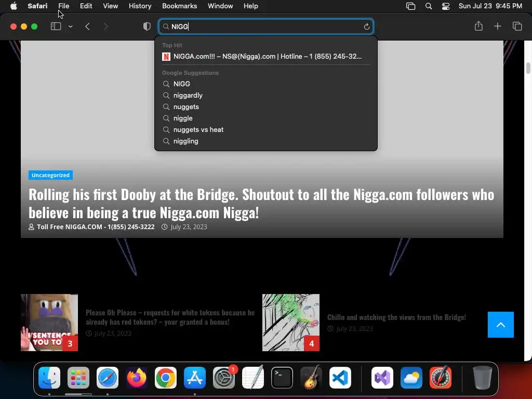532x399 pixels.
Task: Open Finder from the Dock
Action: coord(49,378)
